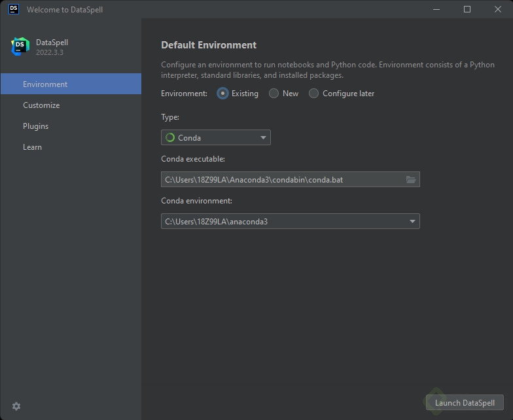
Task: Close the Welcome to DataSpell window
Action: 497,9
